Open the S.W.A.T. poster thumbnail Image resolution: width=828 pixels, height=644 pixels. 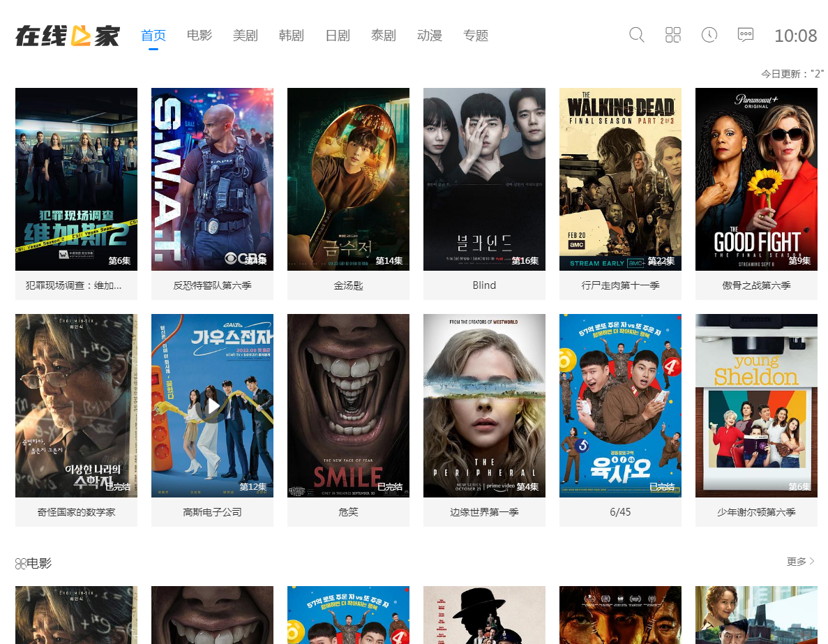point(212,179)
